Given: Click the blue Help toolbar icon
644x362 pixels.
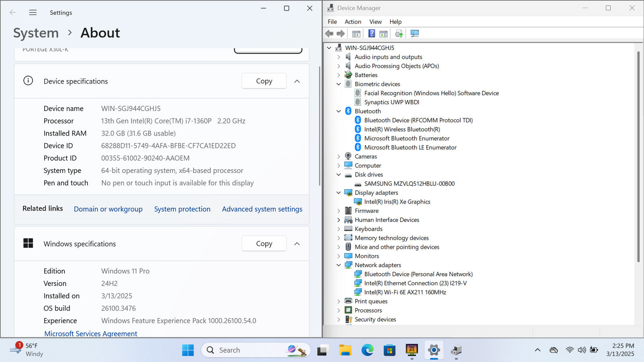Looking at the screenshot, I should [372, 34].
